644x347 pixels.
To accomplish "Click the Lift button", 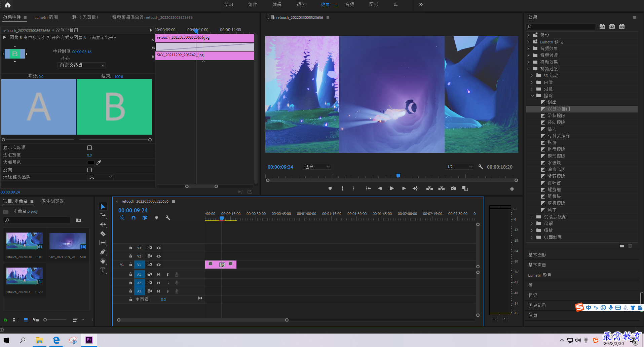I will point(429,188).
